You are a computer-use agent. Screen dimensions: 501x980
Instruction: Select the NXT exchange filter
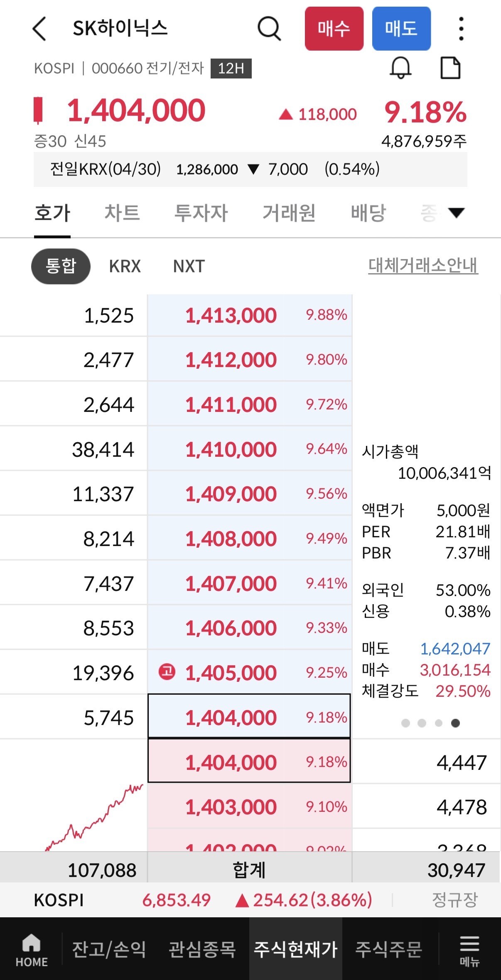[x=189, y=266]
